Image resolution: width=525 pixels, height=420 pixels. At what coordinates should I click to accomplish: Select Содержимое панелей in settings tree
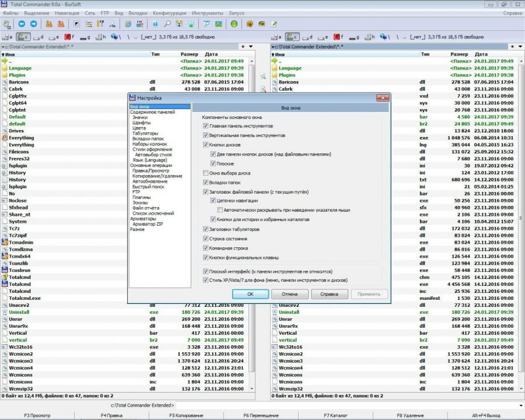click(152, 112)
